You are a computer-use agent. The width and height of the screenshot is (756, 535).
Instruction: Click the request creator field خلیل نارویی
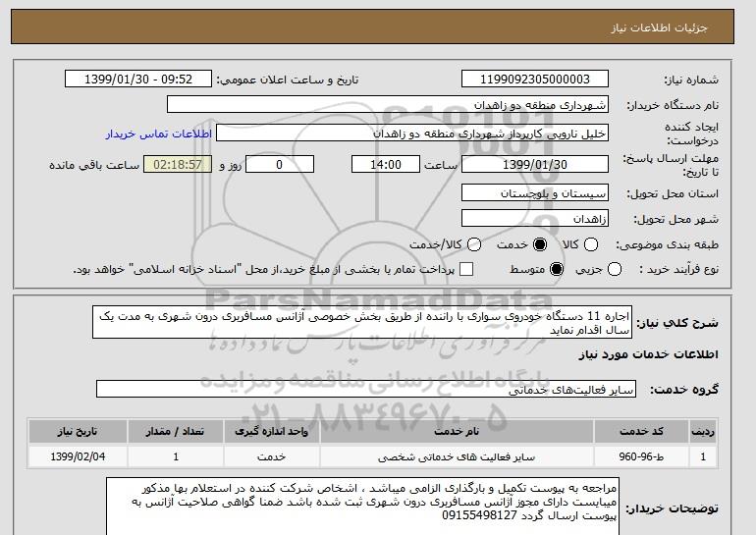(x=412, y=134)
